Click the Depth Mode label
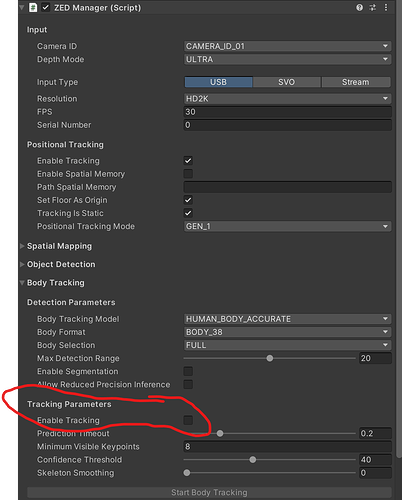 (60, 59)
